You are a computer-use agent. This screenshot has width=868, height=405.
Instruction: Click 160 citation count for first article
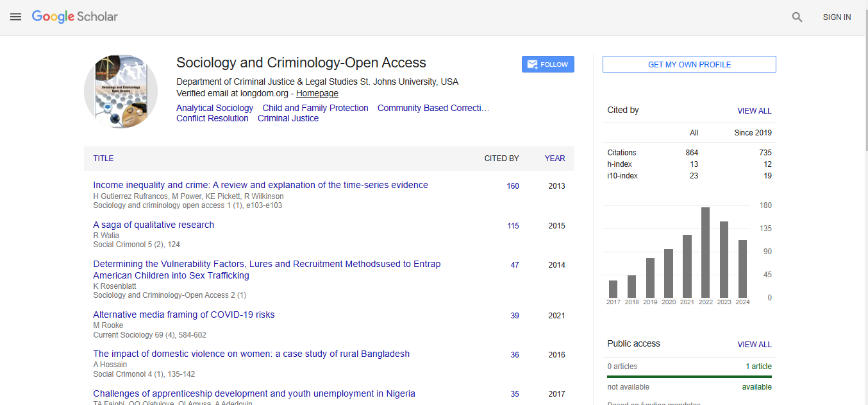[512, 186]
